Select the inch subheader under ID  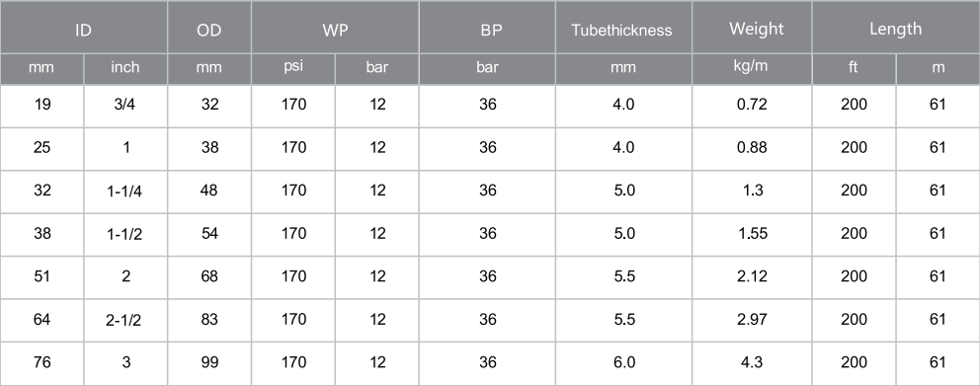coord(125,69)
